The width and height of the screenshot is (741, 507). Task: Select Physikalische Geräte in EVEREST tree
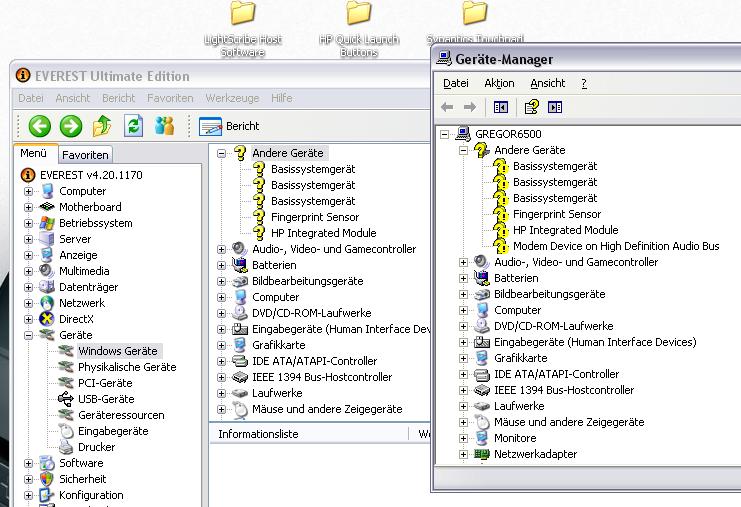(x=127, y=367)
